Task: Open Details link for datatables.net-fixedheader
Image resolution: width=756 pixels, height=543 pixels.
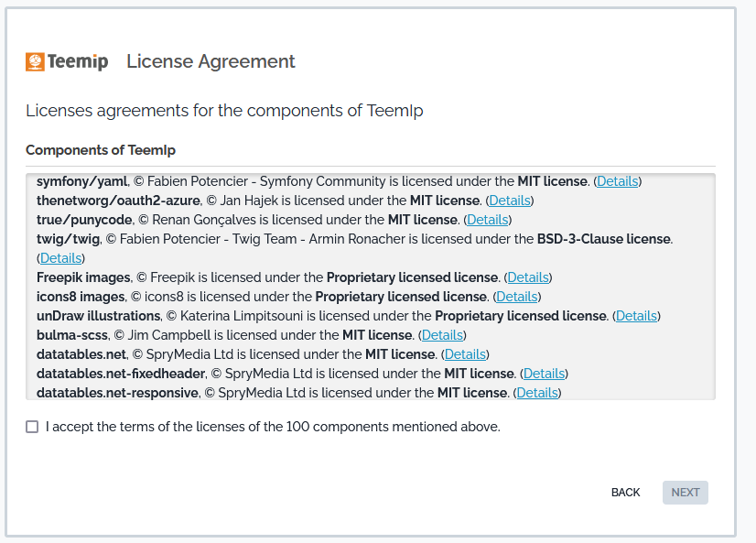Action: (544, 374)
